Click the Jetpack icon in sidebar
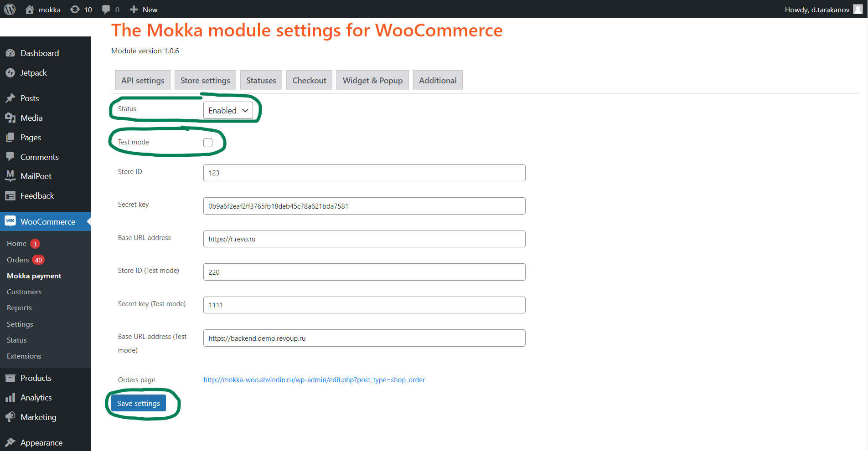This screenshot has height=451, width=868. 10,73
